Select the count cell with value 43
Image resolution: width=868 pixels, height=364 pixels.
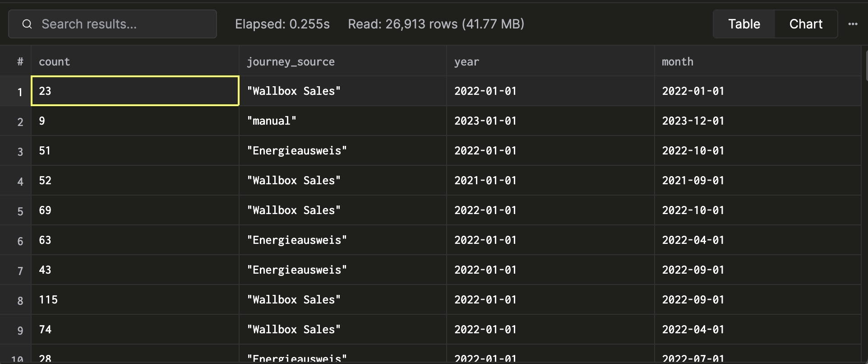(135, 270)
